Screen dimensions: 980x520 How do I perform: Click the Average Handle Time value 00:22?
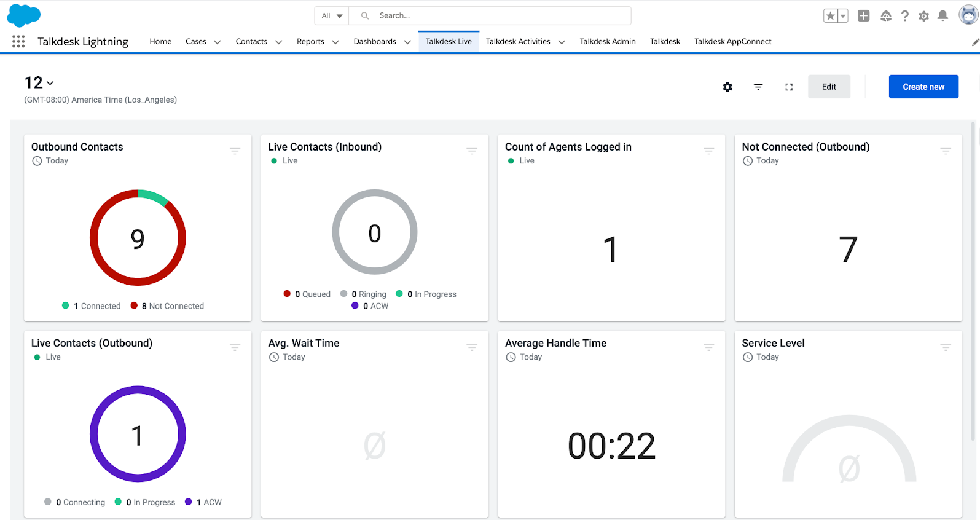[611, 446]
